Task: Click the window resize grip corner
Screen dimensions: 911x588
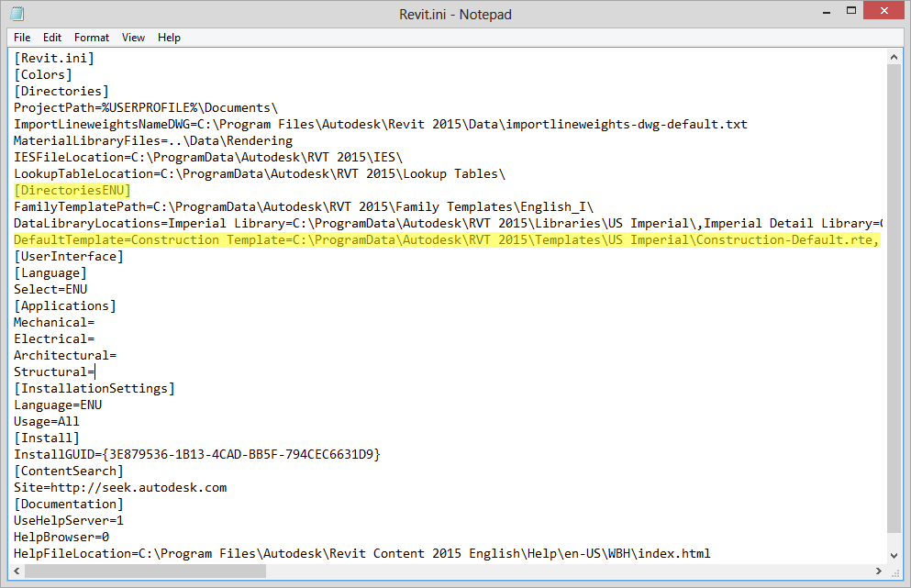Action: tap(894, 572)
